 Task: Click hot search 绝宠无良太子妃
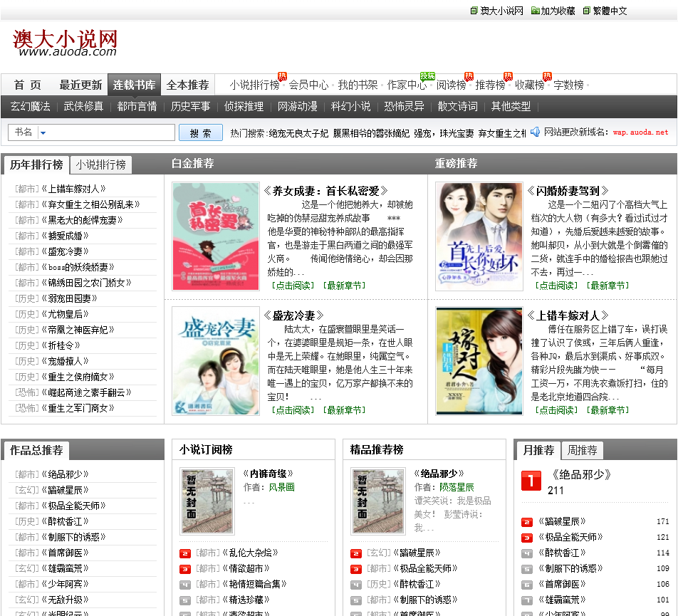(x=298, y=134)
